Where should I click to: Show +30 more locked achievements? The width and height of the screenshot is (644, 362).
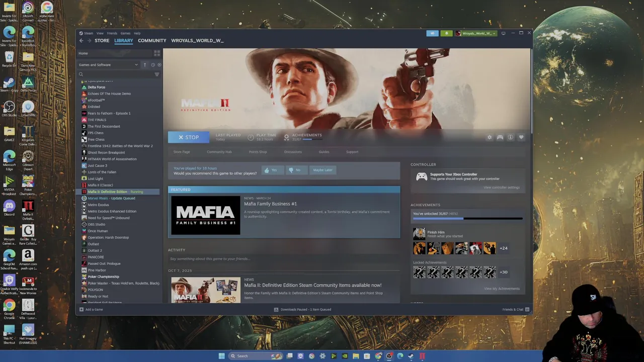[503, 272]
